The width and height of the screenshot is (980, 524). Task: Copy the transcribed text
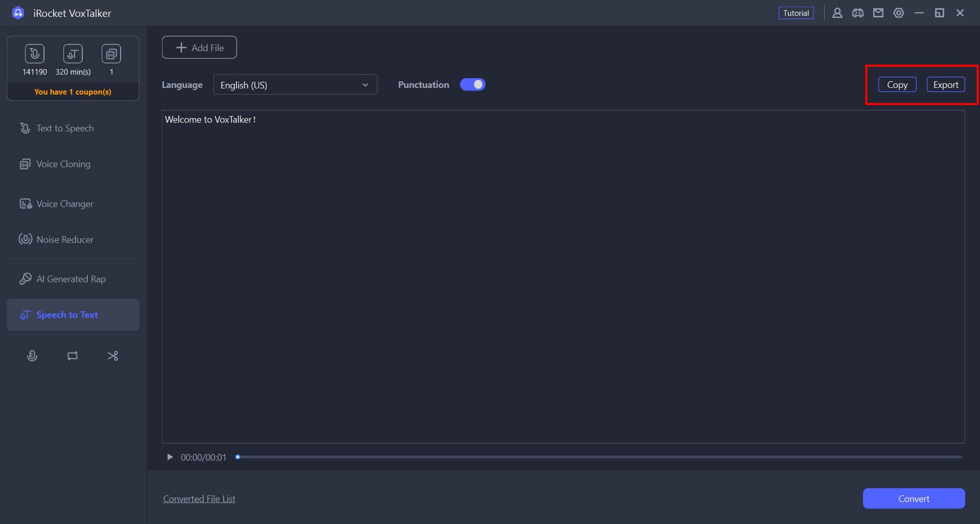(897, 85)
